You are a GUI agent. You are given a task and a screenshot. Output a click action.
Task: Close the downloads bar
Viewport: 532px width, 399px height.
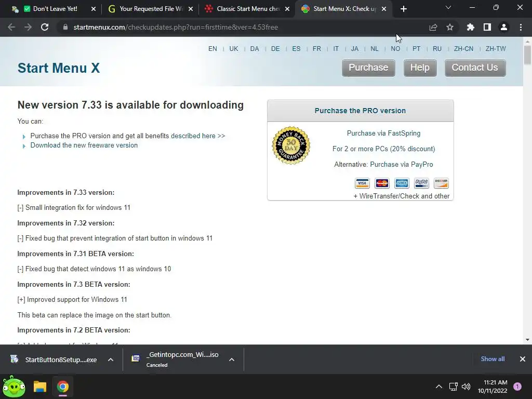point(523,359)
